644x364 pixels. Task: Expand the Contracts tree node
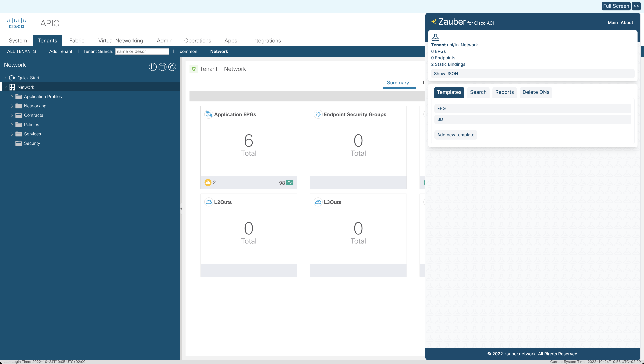[12, 115]
